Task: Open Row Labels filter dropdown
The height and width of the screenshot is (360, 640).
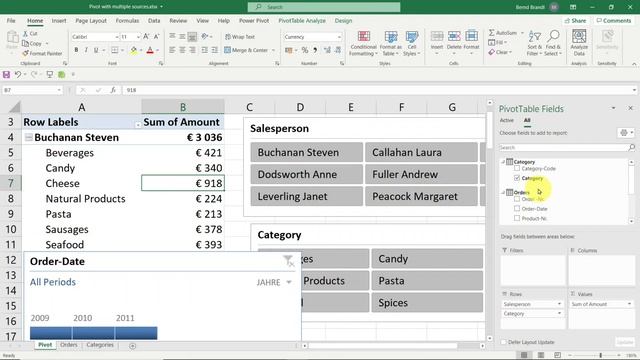Action: coord(138,124)
